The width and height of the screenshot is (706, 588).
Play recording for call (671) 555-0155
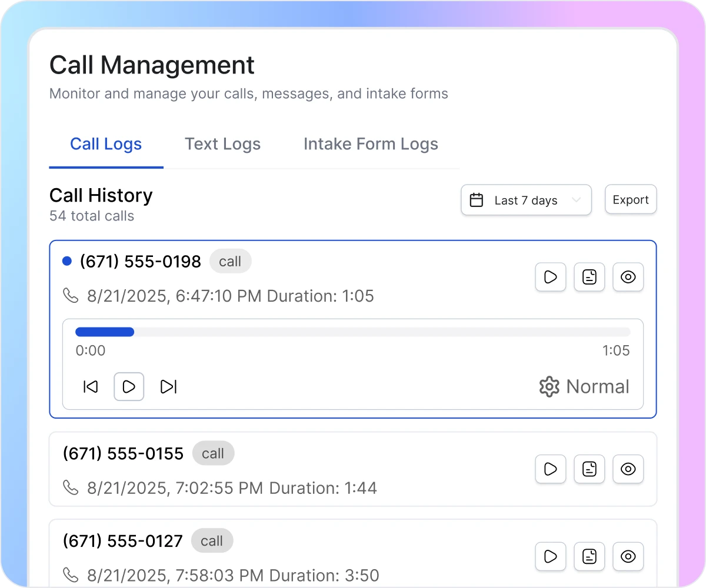pyautogui.click(x=550, y=469)
